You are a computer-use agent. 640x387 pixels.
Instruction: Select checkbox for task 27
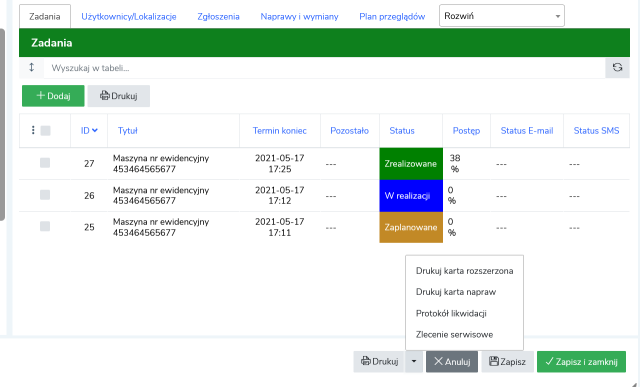click(x=45, y=163)
